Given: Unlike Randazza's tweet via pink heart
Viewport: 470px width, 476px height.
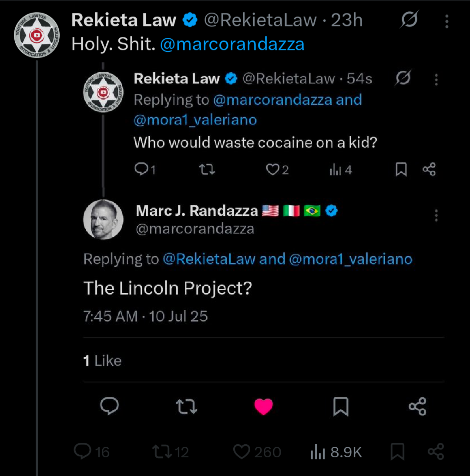Looking at the screenshot, I should pyautogui.click(x=264, y=406).
